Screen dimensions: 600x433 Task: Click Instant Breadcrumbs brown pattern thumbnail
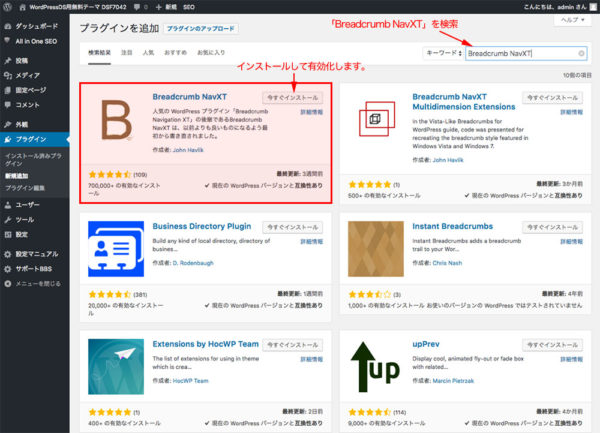[376, 249]
